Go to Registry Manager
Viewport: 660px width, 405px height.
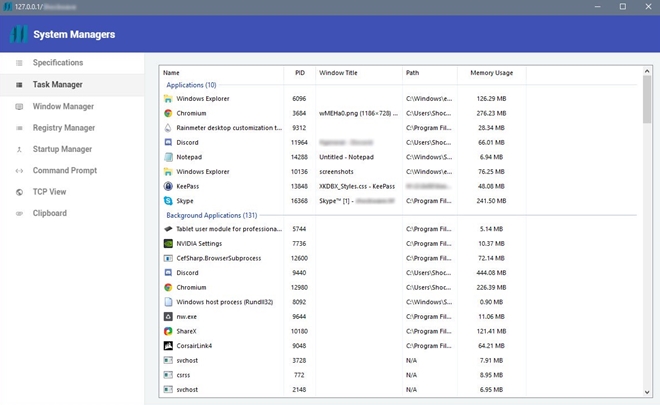tap(72, 128)
